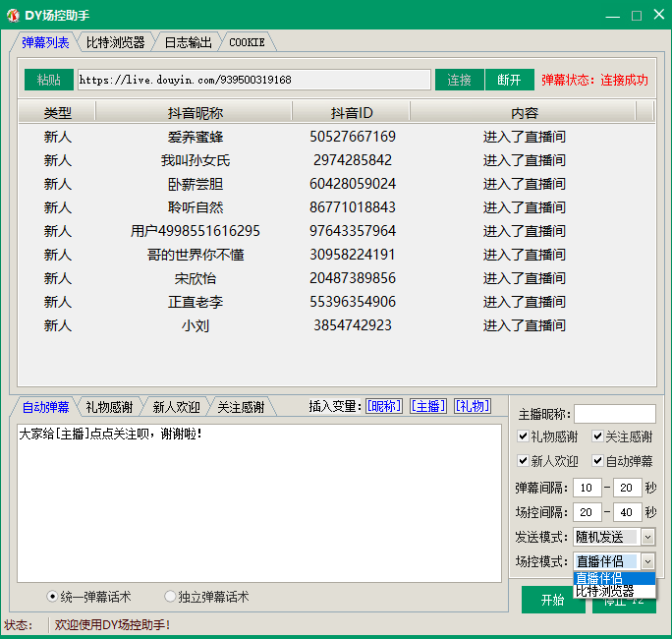The height and width of the screenshot is (639, 672).
Task: Click the ID 30958224191
Action: click(x=353, y=255)
